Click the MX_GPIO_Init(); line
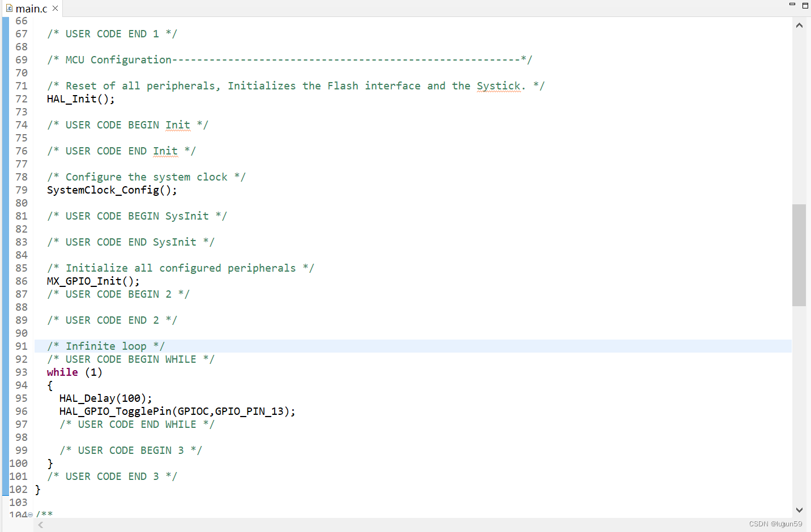The height and width of the screenshot is (532, 811). (x=93, y=281)
